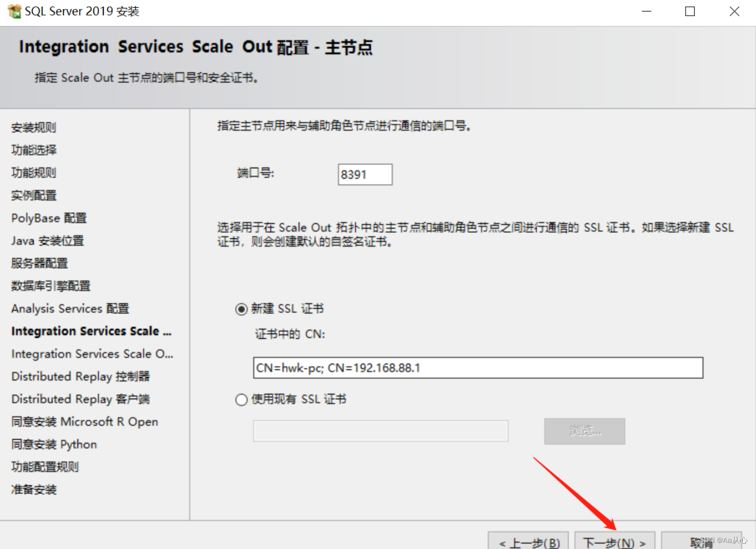Open the Analysis Services 配置 step
The width and height of the screenshot is (756, 549).
click(70, 308)
